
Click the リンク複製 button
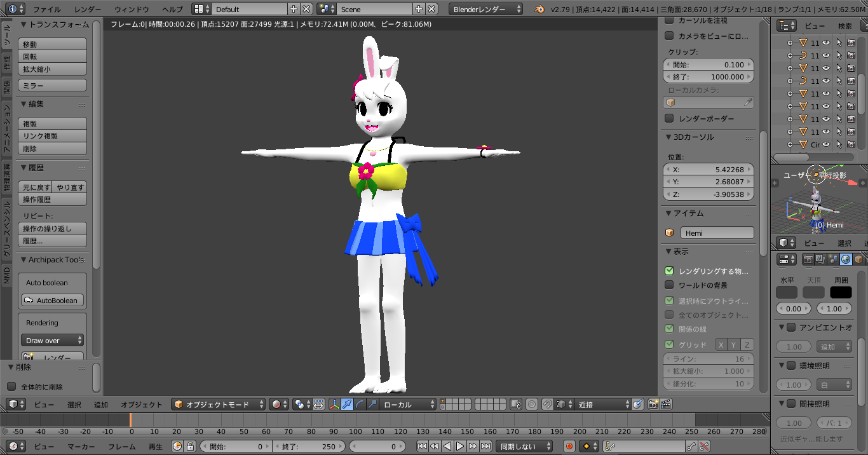[52, 136]
